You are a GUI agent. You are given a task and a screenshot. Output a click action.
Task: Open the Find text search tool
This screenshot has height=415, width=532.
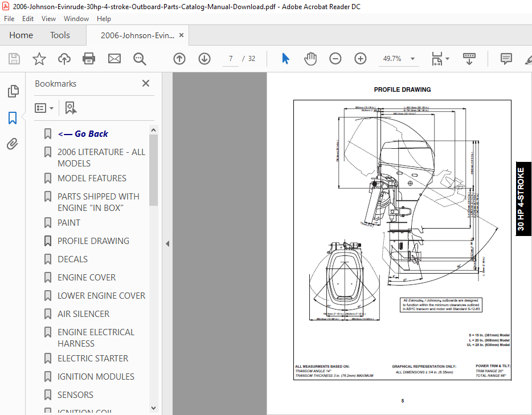(140, 59)
